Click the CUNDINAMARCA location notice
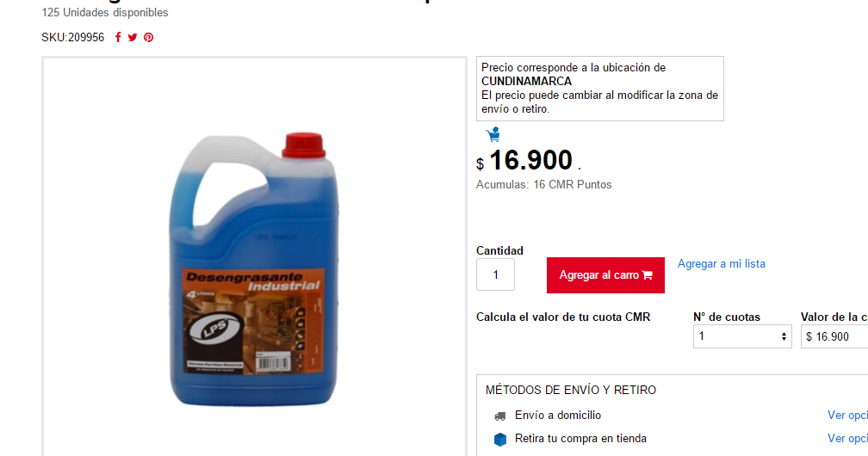Viewport: 868px width, 456px height. [x=600, y=89]
